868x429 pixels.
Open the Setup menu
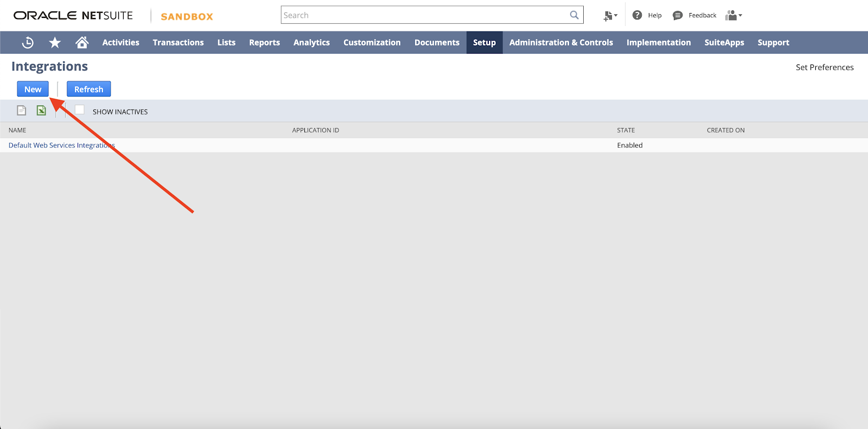[484, 42]
